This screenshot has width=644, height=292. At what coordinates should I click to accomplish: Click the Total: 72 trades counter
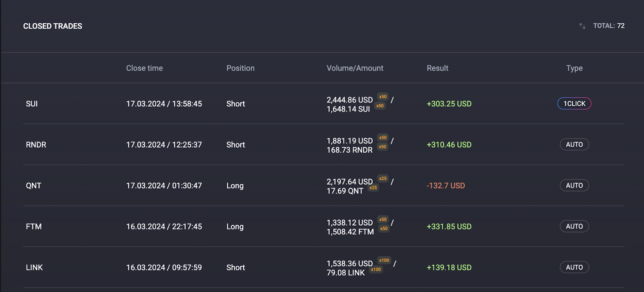[609, 26]
